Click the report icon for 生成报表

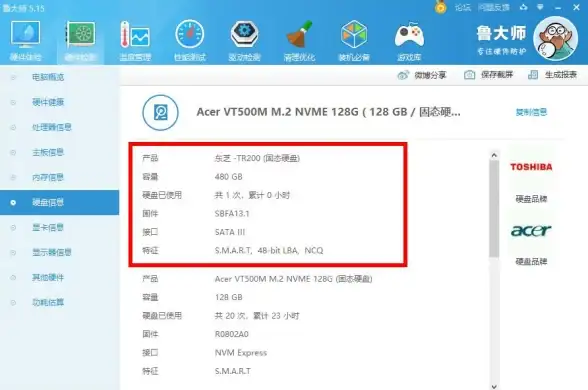[533, 75]
